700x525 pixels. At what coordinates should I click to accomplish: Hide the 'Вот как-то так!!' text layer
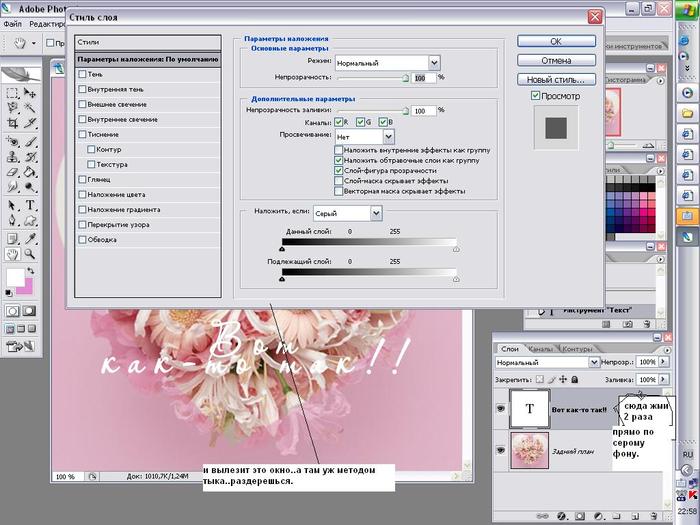(500, 409)
